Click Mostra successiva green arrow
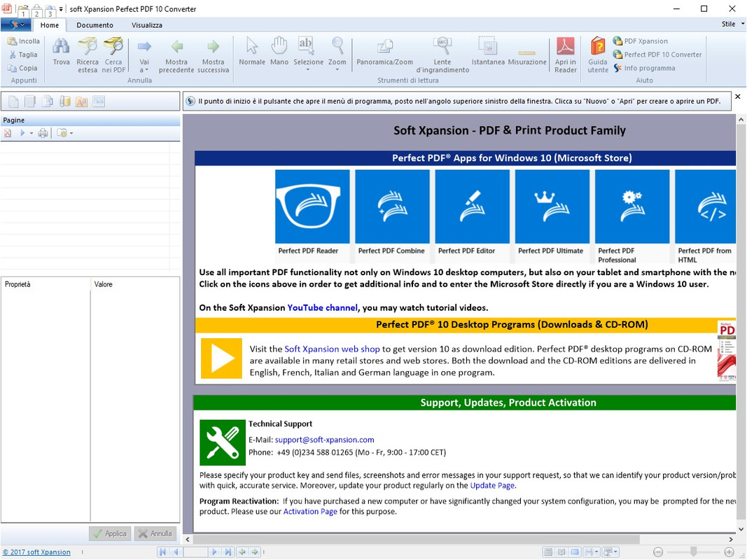The image size is (747, 560). click(213, 46)
